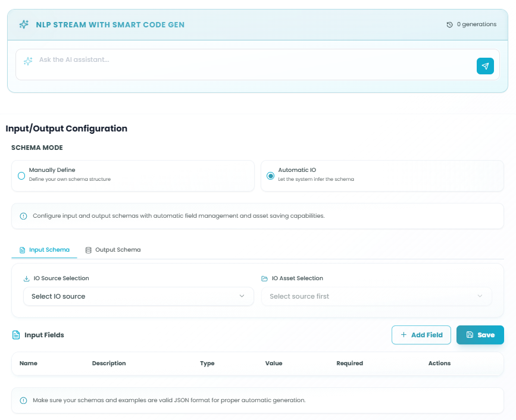Focus the Ask the AI assistant field
The width and height of the screenshot is (516, 420).
250,60
